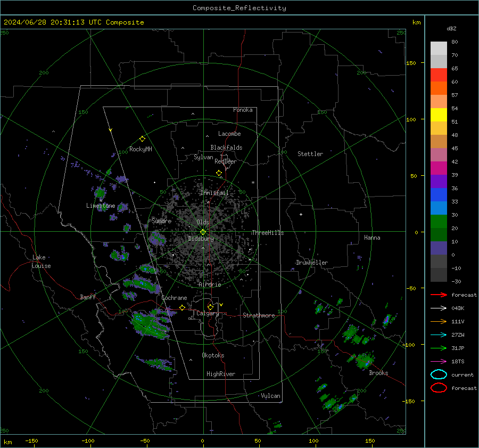
Task: Select the Strathmore label
Action: [x=259, y=315]
